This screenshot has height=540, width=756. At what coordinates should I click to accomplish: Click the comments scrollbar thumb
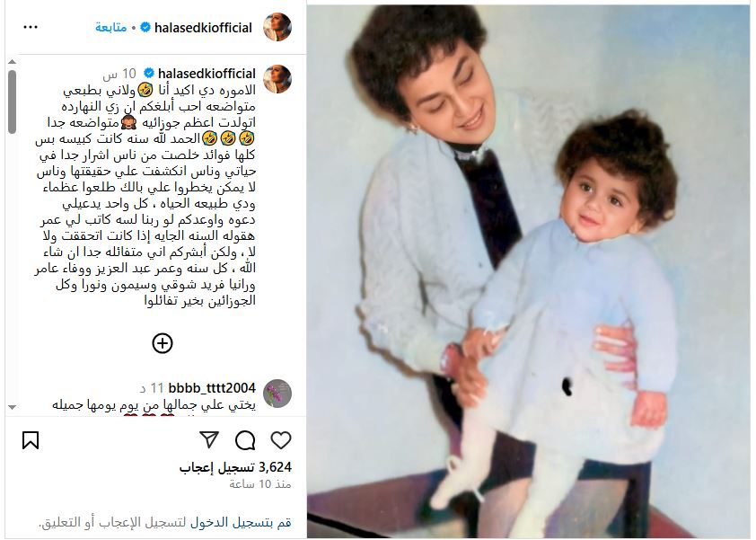tap(12, 102)
